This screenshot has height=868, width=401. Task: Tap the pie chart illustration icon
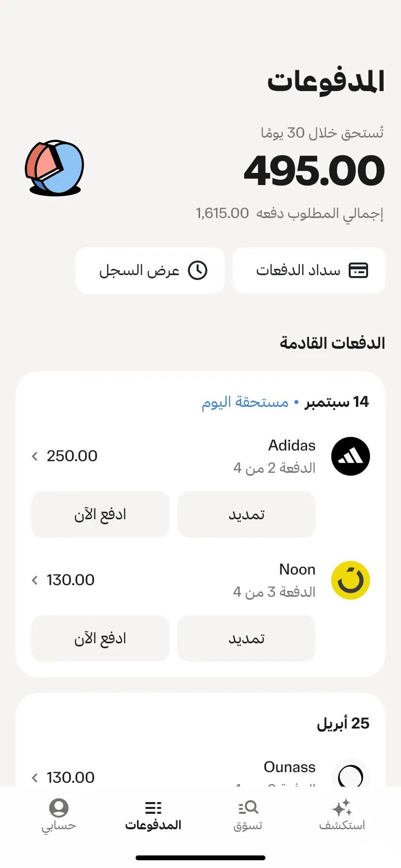coord(55,168)
